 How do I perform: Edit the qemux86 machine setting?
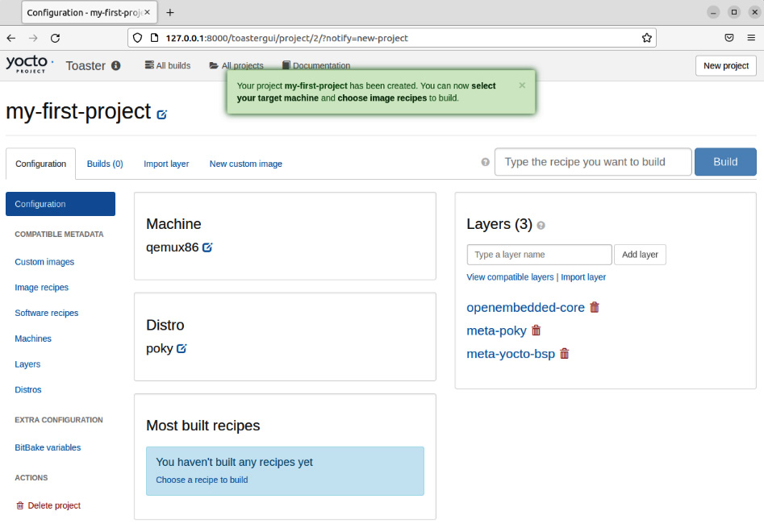pos(207,247)
